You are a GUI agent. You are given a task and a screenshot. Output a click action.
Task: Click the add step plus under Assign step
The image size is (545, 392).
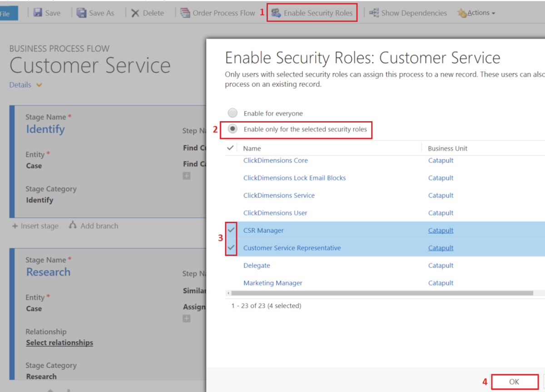[x=186, y=319]
